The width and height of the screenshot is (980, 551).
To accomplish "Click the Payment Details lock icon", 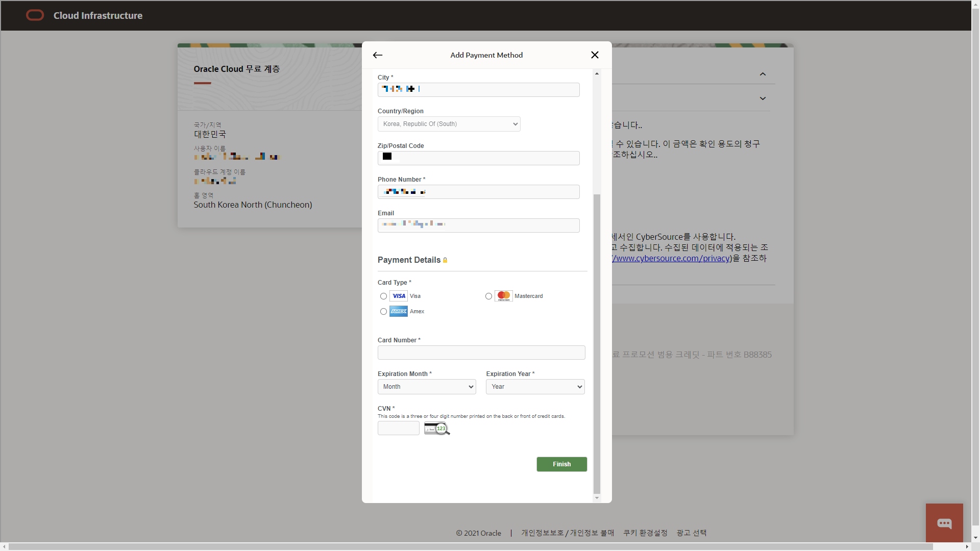I will [445, 260].
